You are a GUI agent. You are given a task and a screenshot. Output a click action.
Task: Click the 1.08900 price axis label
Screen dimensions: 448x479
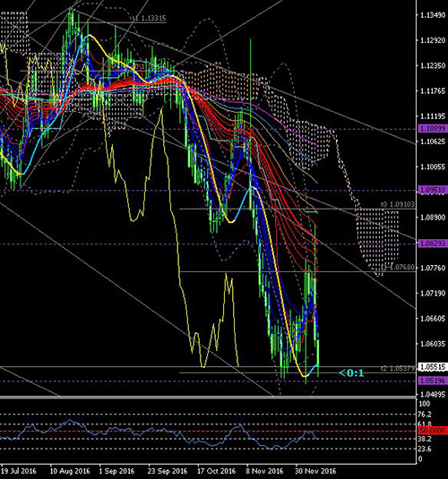[433, 218]
